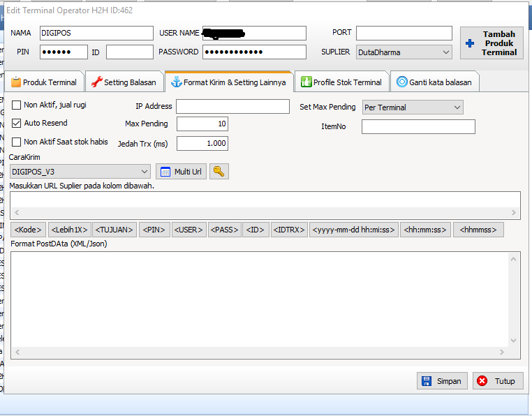Open the Setting Balasan tab
This screenshot has width=532, height=416.
click(x=124, y=82)
